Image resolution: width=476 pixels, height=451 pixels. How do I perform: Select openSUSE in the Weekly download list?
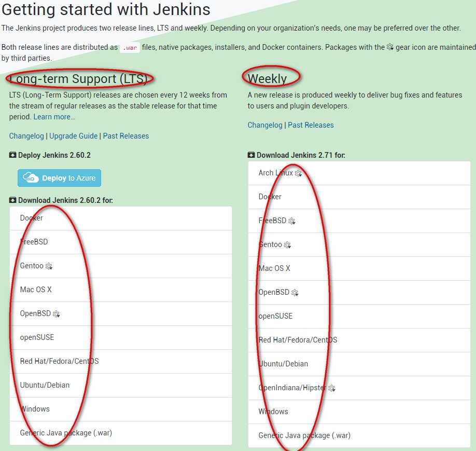[359, 317]
